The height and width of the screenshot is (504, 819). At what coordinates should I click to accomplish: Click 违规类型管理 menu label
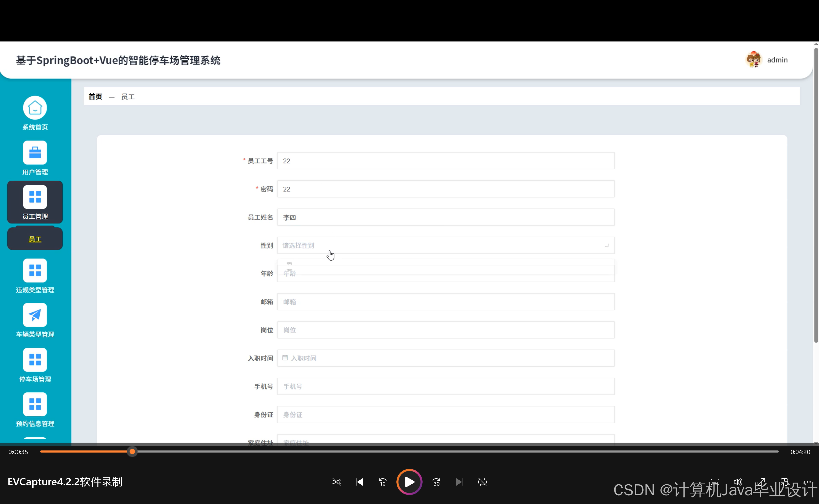[x=35, y=290]
